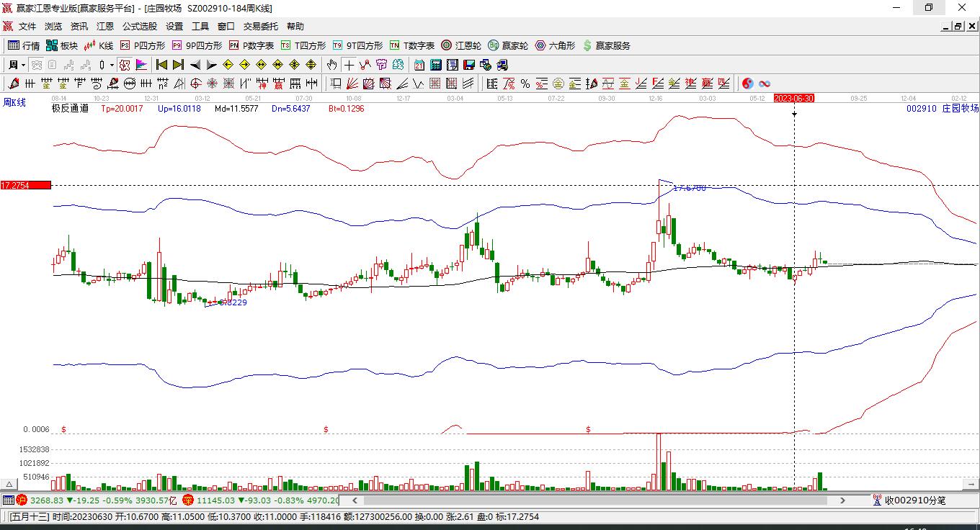Toggle the colored flag chart button
Viewport: 980px width, 530px height.
tap(141, 65)
